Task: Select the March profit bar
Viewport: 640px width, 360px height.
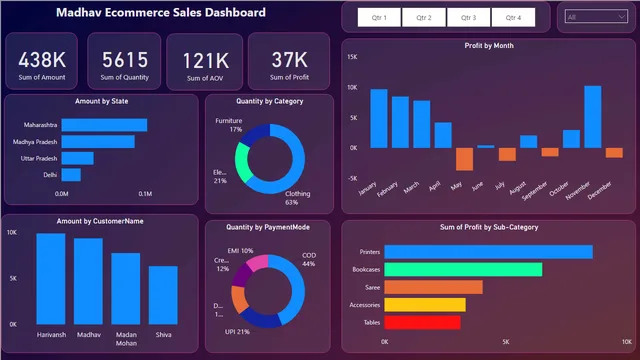Action: point(422,124)
